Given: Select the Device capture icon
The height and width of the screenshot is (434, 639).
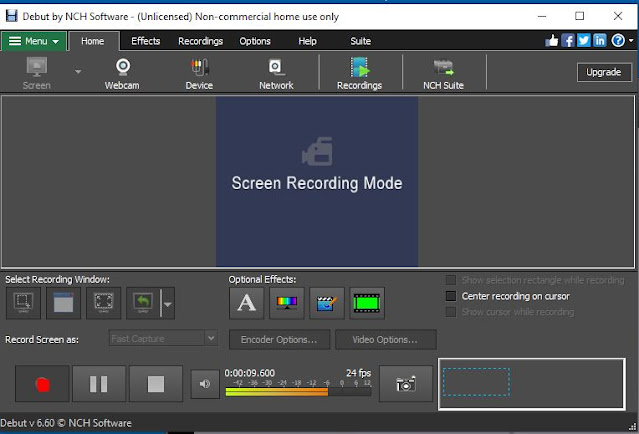Looking at the screenshot, I should [x=199, y=73].
